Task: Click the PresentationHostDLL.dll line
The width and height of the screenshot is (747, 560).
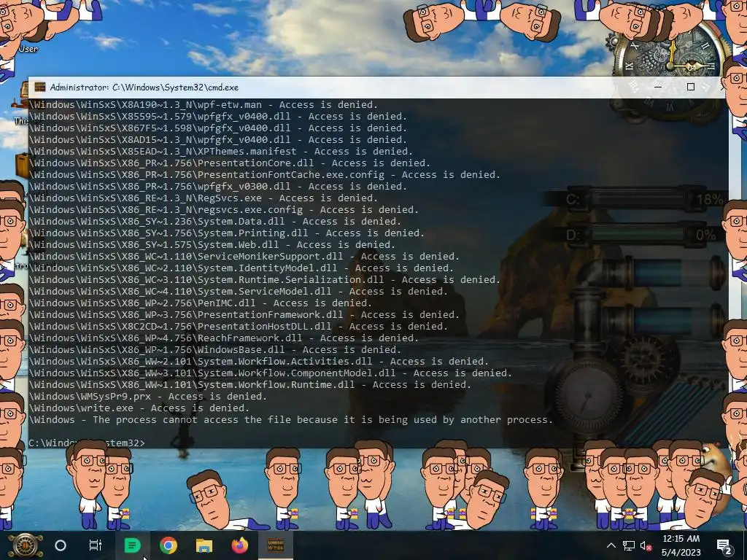Action: click(x=239, y=326)
